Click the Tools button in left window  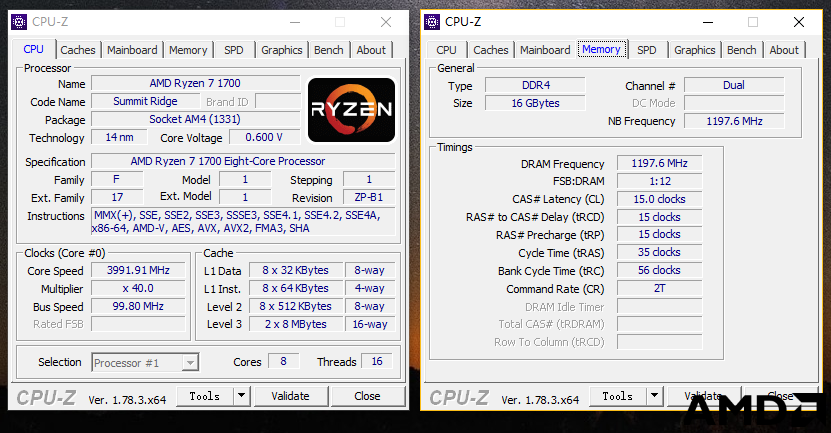[205, 396]
